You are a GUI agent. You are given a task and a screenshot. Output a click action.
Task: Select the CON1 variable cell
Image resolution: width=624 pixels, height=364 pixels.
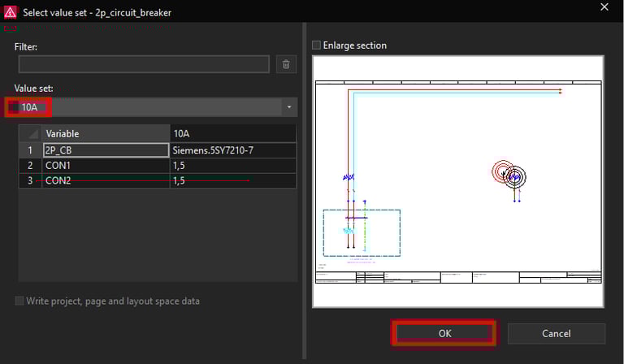pyautogui.click(x=106, y=166)
